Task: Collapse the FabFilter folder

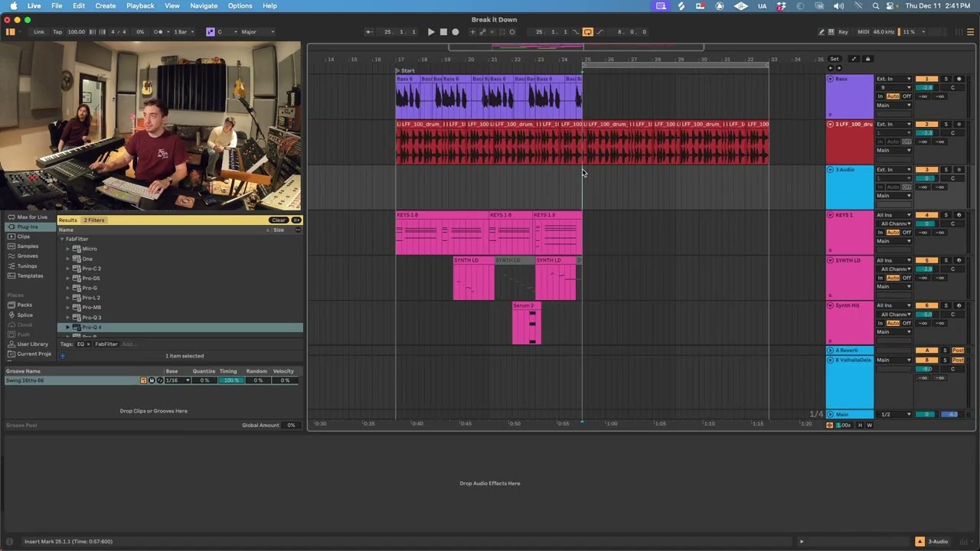Action: [62, 240]
